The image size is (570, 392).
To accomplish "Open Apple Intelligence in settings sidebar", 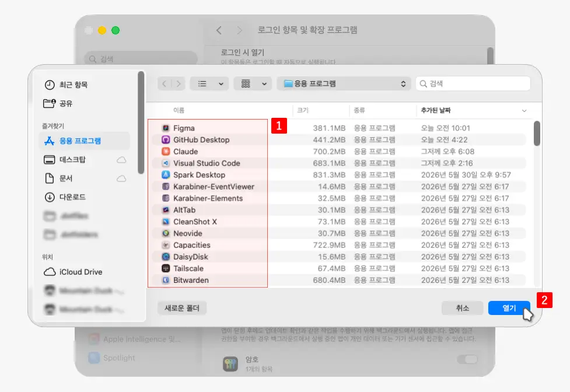I will [x=135, y=339].
